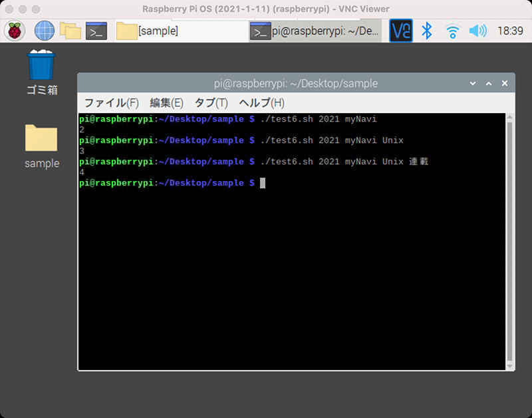Close the terminal window
The height and width of the screenshot is (418, 532).
pos(505,83)
